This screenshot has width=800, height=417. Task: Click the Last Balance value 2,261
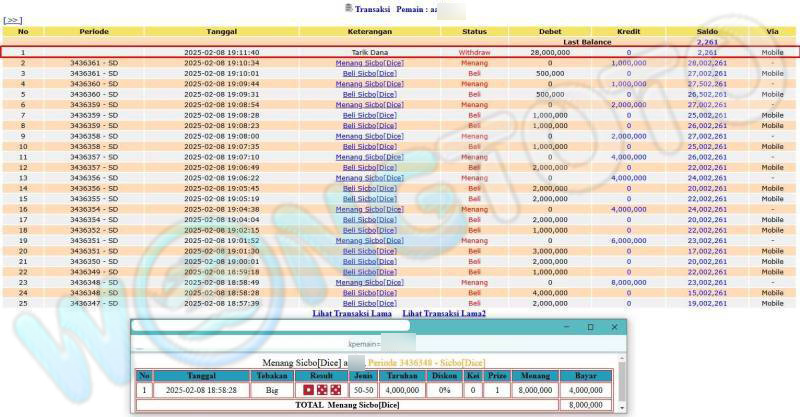tap(707, 42)
